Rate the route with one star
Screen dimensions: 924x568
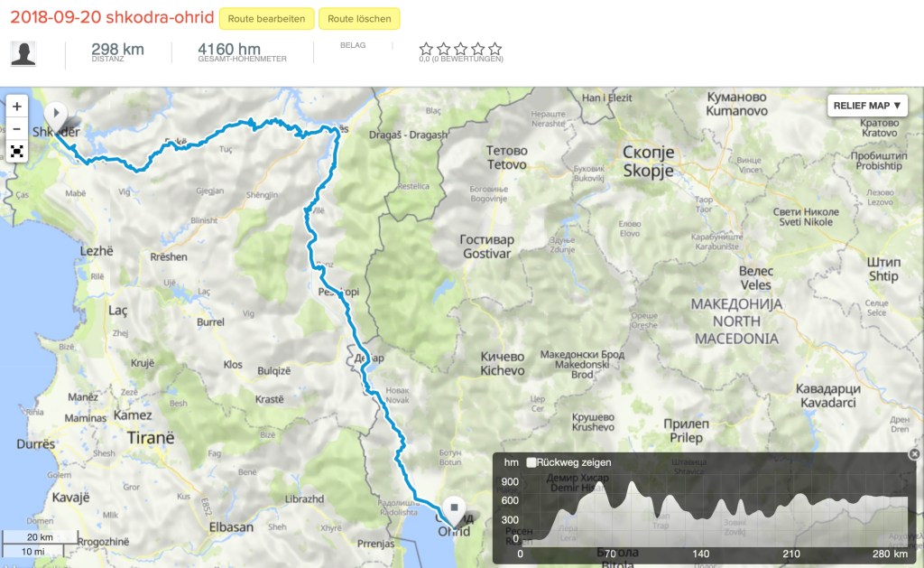(426, 49)
